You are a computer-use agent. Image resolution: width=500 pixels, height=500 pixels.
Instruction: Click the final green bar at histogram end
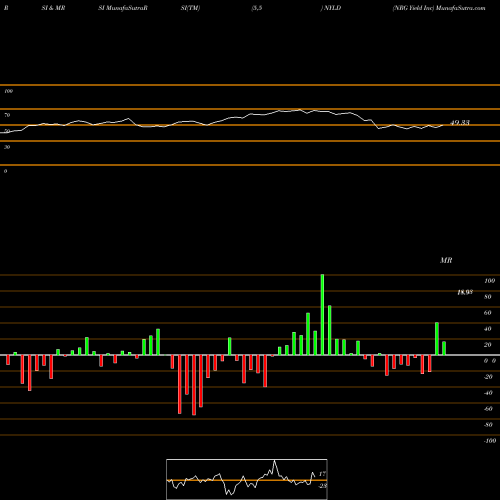(x=444, y=348)
